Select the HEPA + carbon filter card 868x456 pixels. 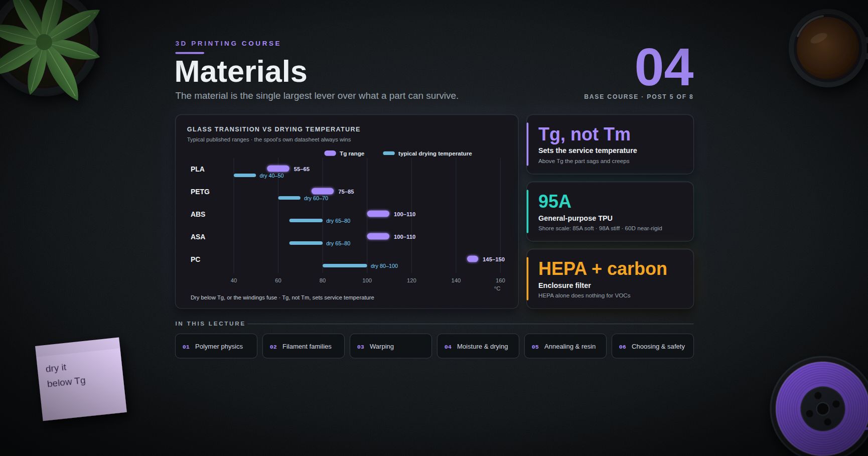pyautogui.click(x=610, y=279)
